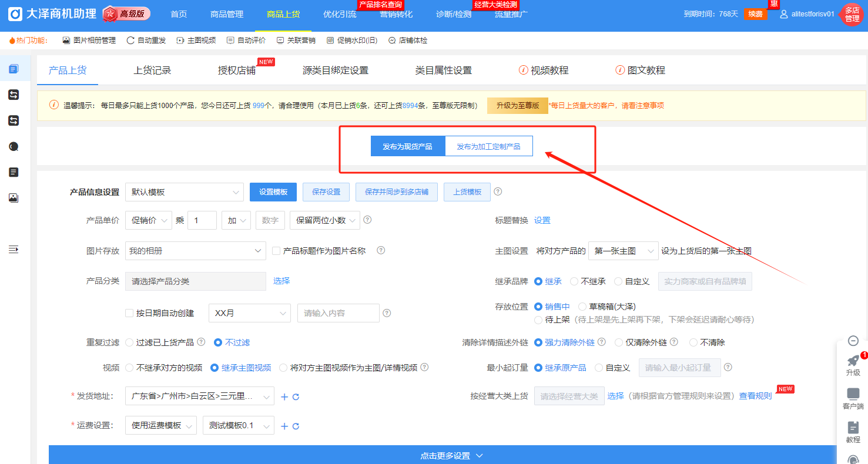
Task: Open 图片相册管理 hot function
Action: pos(89,41)
